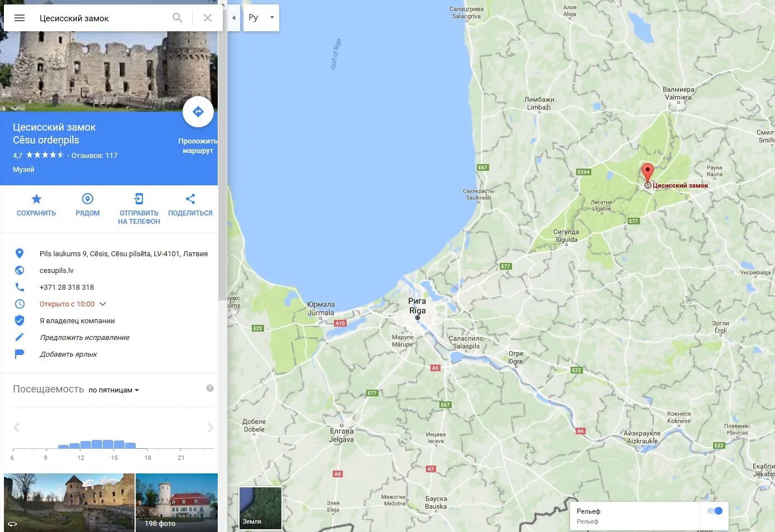This screenshot has height=532, width=775.
Task: Expand the opening hours chevron
Action: click(103, 304)
